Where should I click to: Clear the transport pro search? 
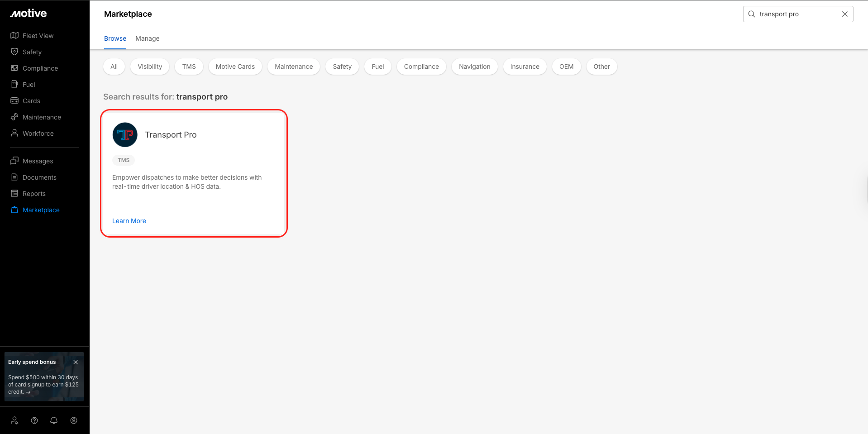pyautogui.click(x=845, y=14)
